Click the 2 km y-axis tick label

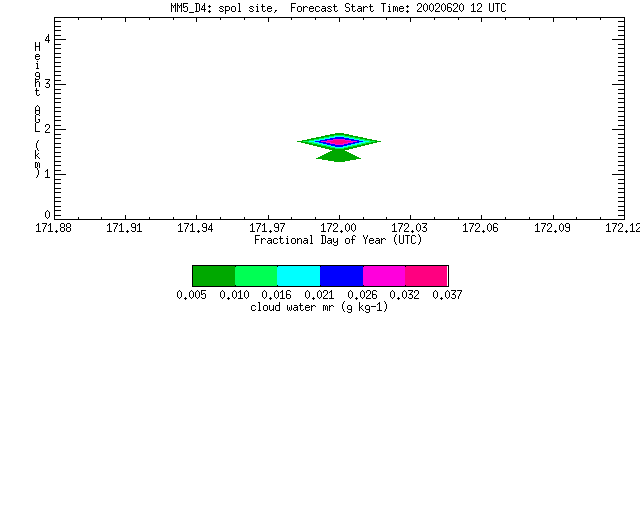(x=47, y=129)
